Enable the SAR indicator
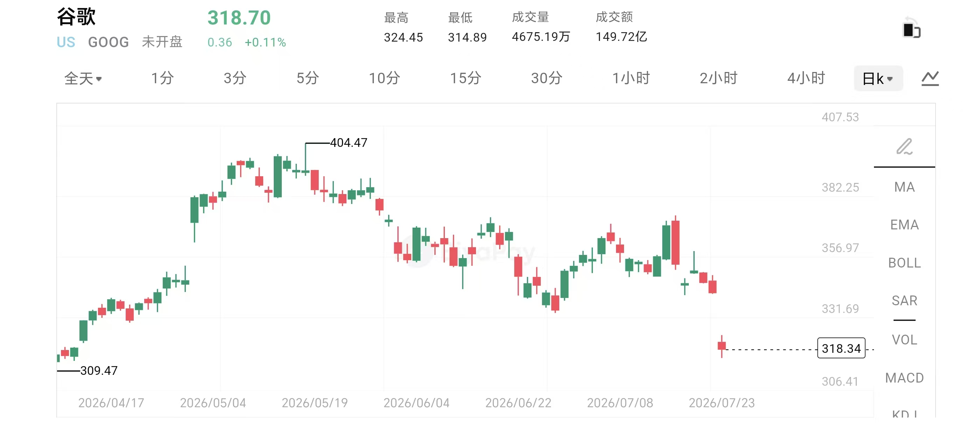The width and height of the screenshot is (980, 442). [904, 301]
